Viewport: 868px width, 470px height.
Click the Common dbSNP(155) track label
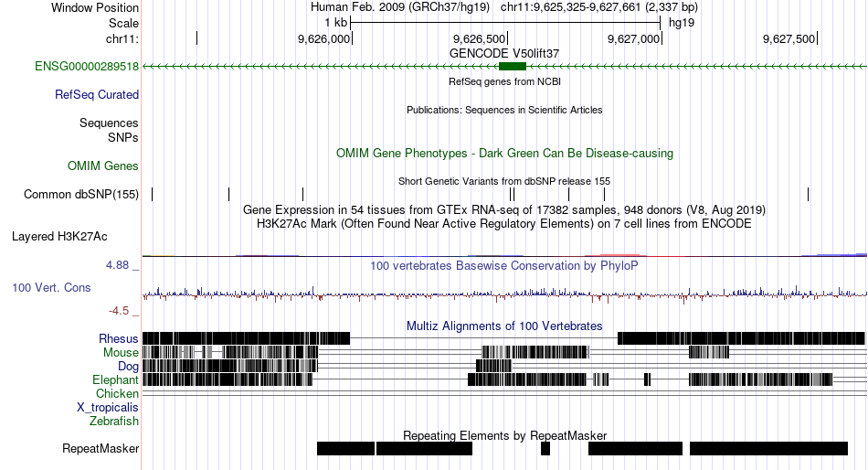tap(81, 195)
